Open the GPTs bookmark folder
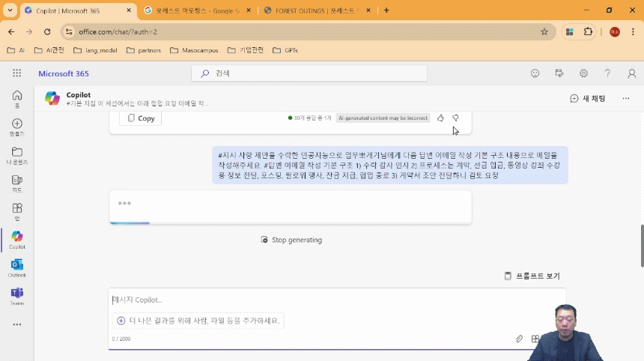The image size is (644, 361). (x=285, y=50)
